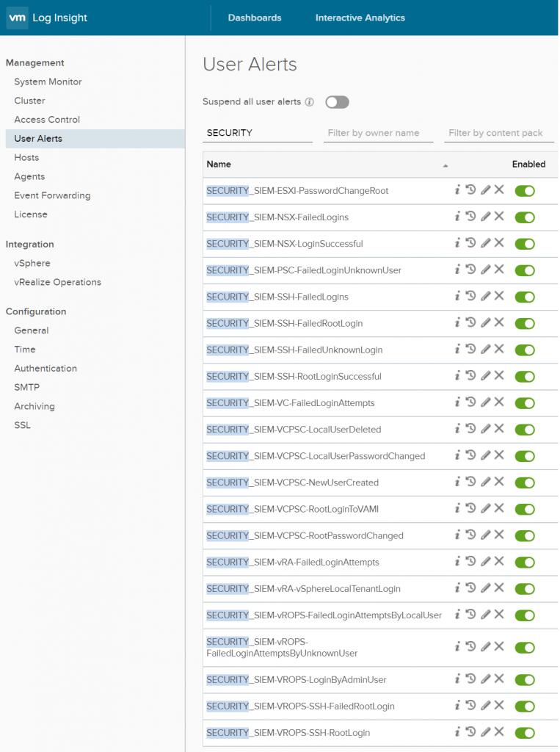560x752 pixels.
Task: Open the Interactive Analytics tab
Action: [x=360, y=18]
